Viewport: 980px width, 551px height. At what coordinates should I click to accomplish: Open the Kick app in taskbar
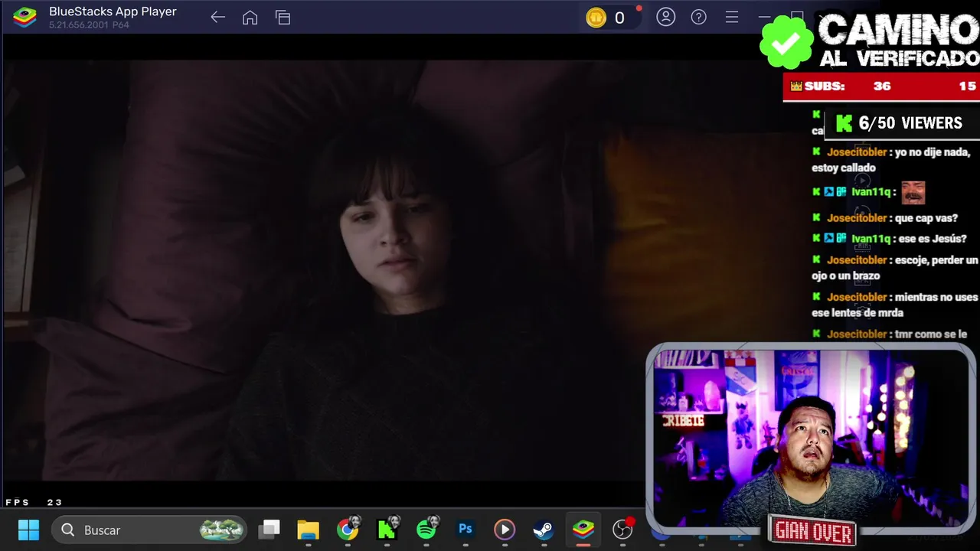click(387, 530)
